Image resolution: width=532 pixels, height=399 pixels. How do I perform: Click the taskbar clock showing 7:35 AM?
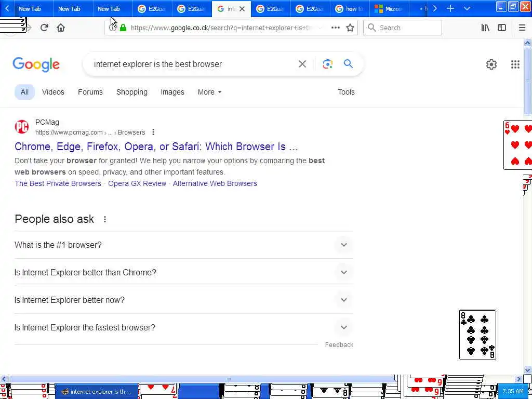tap(513, 392)
